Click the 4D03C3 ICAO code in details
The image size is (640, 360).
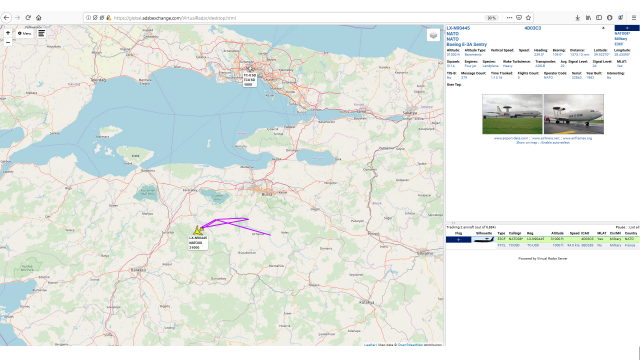coord(532,28)
